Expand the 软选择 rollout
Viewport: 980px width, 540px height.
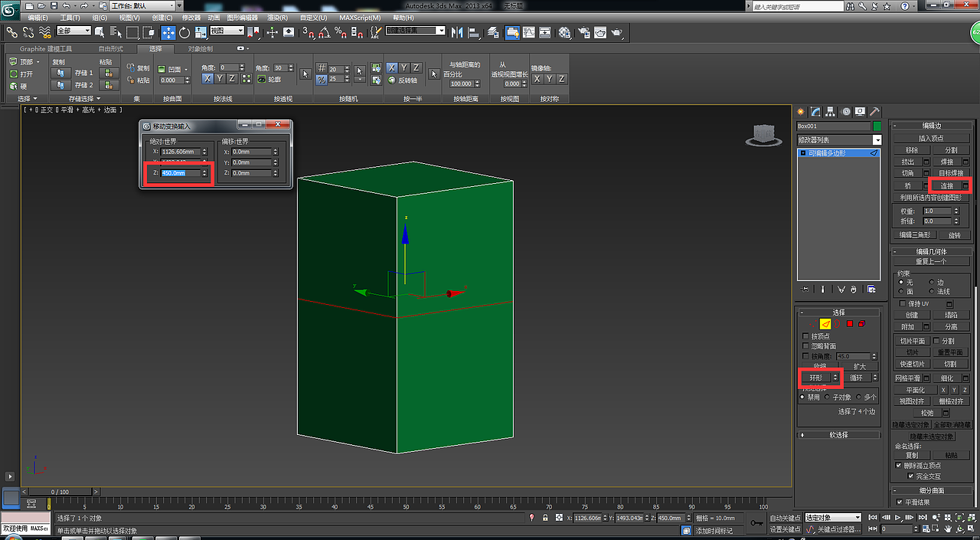click(839, 435)
